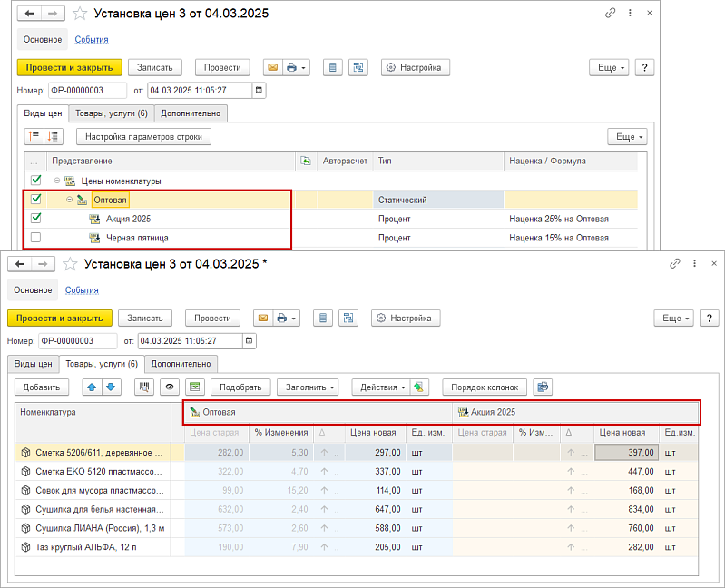Click back arrow in lower window
Image resolution: width=725 pixels, height=588 pixels.
(x=19, y=264)
